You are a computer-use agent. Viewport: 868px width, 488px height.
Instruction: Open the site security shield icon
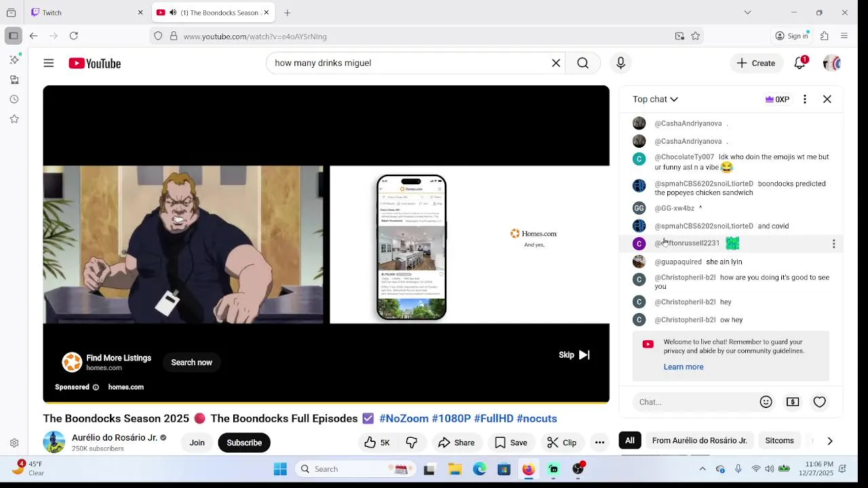click(158, 36)
